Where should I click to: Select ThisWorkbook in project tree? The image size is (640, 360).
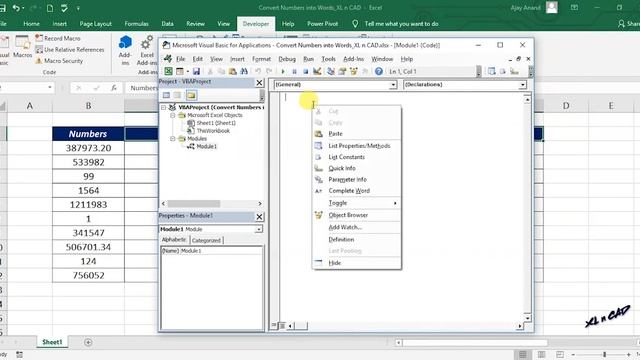[x=213, y=131]
